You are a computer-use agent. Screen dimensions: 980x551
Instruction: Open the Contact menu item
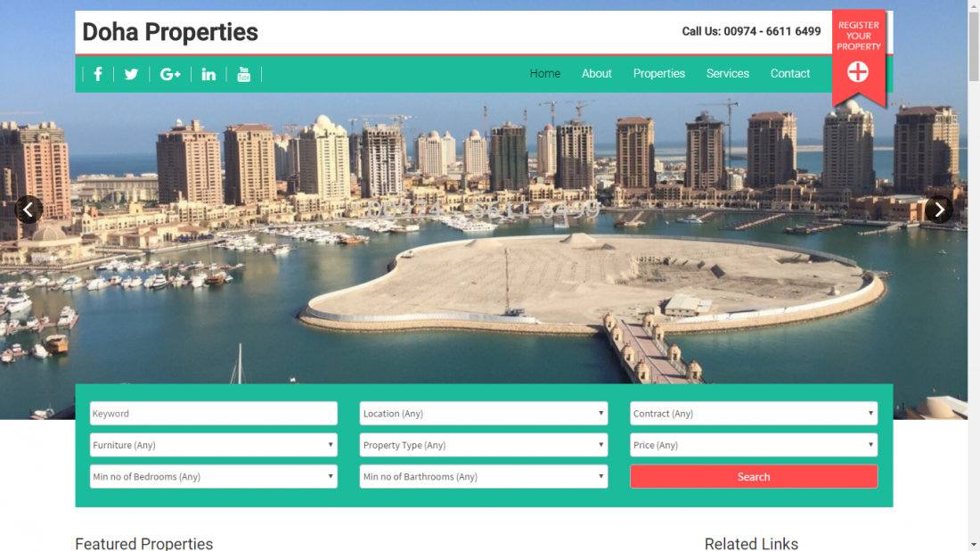tap(790, 74)
